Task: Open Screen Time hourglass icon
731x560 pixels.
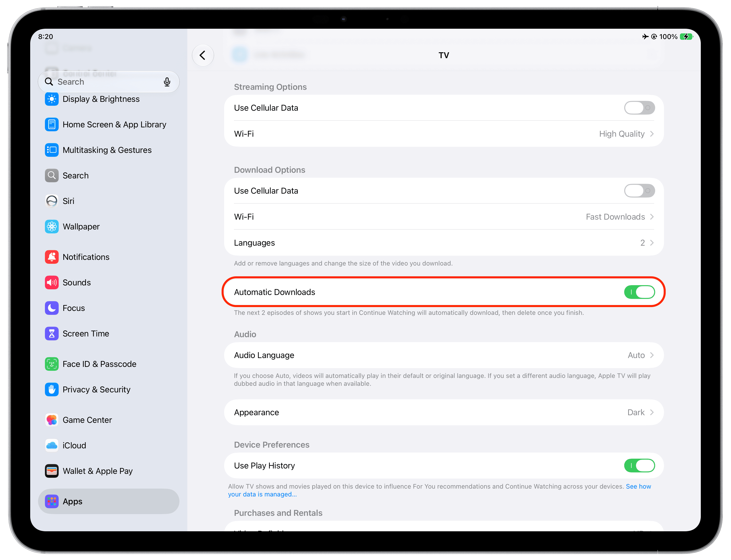Action: coord(52,334)
